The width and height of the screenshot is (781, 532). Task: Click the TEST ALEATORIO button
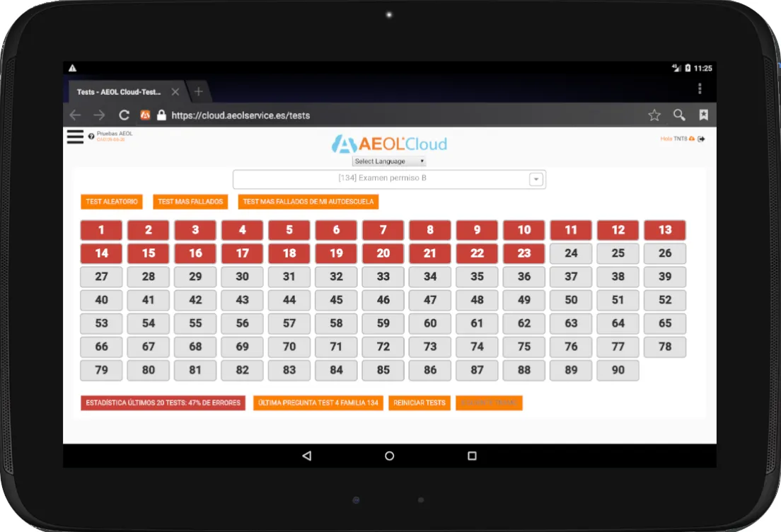[111, 202]
